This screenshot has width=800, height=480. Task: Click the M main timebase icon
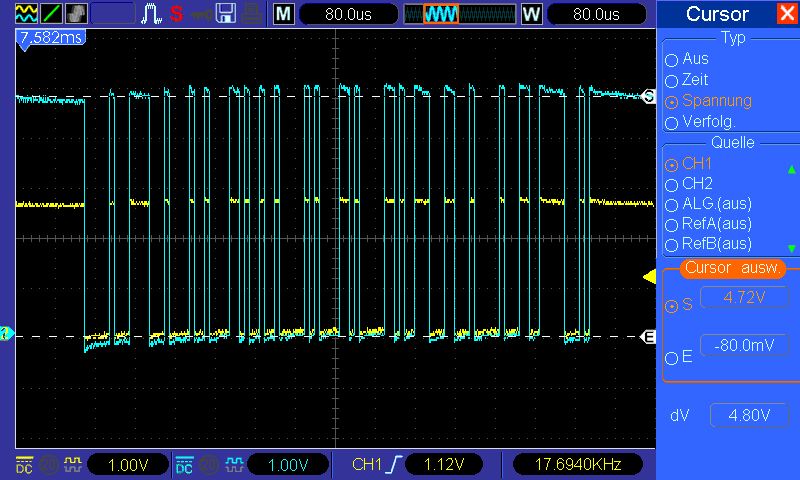tap(284, 14)
